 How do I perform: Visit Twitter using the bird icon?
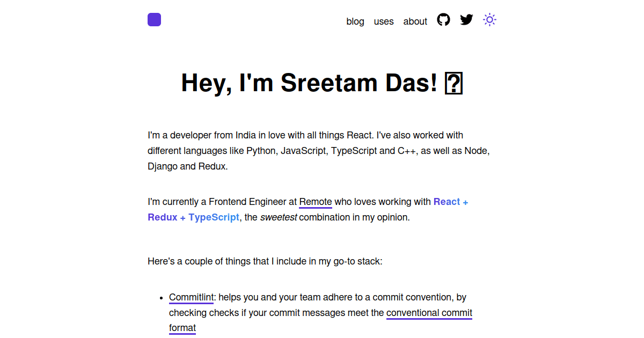pos(466,19)
